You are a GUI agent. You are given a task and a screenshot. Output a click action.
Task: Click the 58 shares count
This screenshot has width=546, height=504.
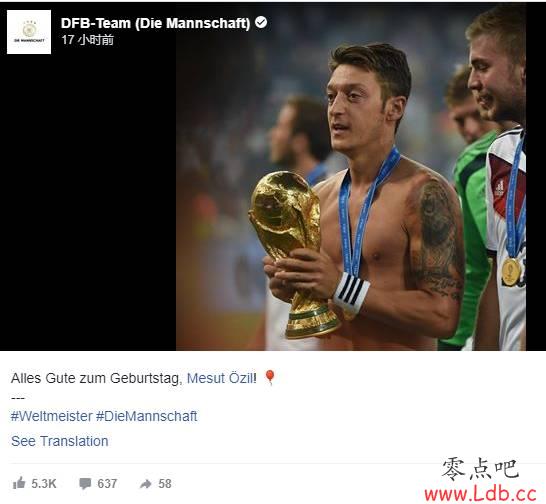coord(165,483)
